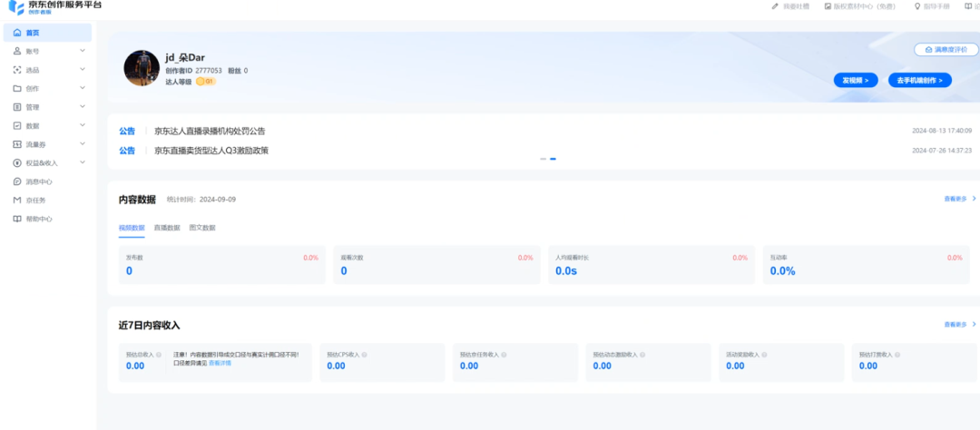Click the 观看次数 data card
Image resolution: width=980 pixels, height=430 pixels.
point(436,265)
